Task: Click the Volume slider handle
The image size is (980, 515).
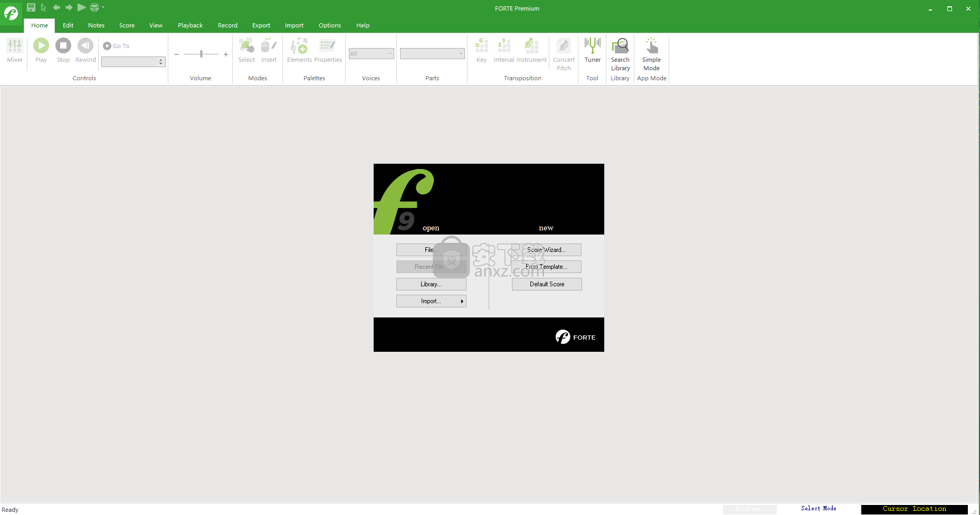Action: [x=201, y=54]
